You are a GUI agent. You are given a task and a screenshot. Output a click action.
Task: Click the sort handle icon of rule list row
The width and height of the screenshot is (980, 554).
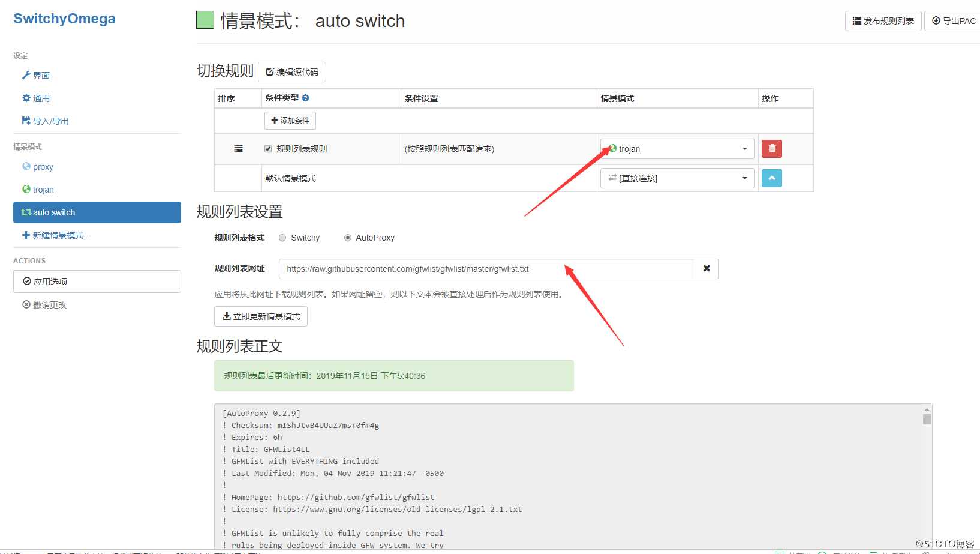(238, 149)
